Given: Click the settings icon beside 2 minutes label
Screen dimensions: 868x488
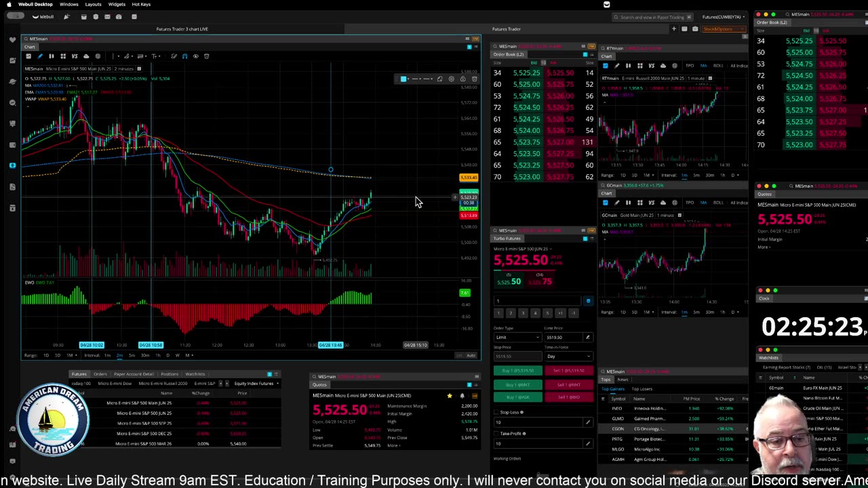Looking at the screenshot, I should (139, 68).
